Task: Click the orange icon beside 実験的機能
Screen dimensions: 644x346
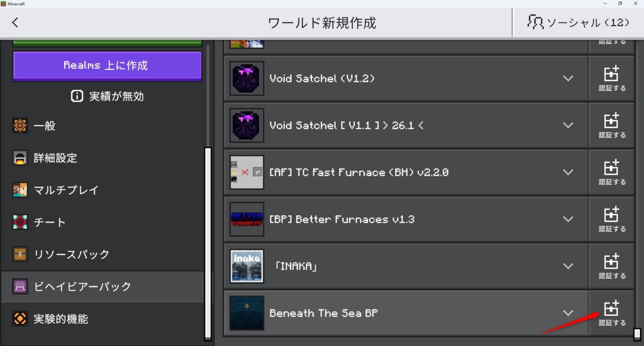Action: point(20,319)
